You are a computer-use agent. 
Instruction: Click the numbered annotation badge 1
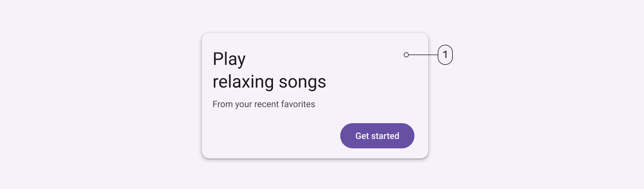445,55
